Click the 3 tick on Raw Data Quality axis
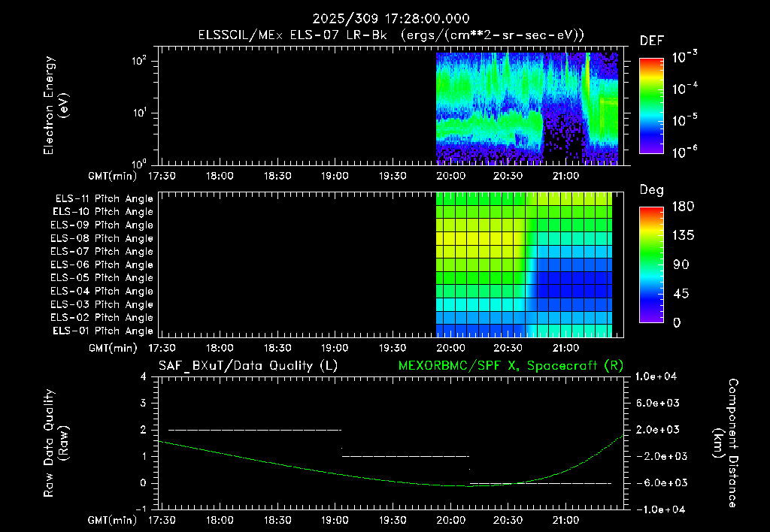 pos(144,403)
